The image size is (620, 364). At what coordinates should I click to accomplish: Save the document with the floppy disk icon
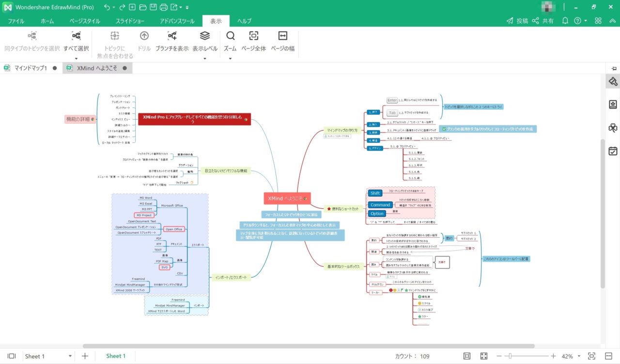coord(153,7)
